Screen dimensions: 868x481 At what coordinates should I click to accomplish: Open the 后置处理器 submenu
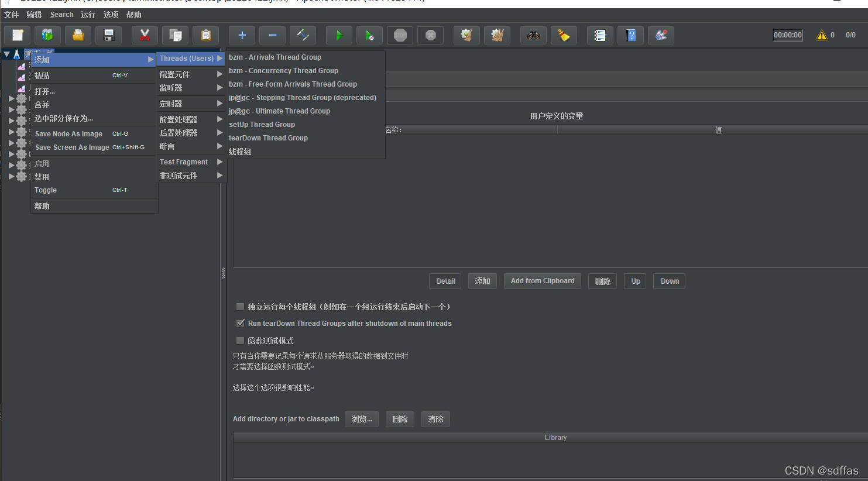191,133
